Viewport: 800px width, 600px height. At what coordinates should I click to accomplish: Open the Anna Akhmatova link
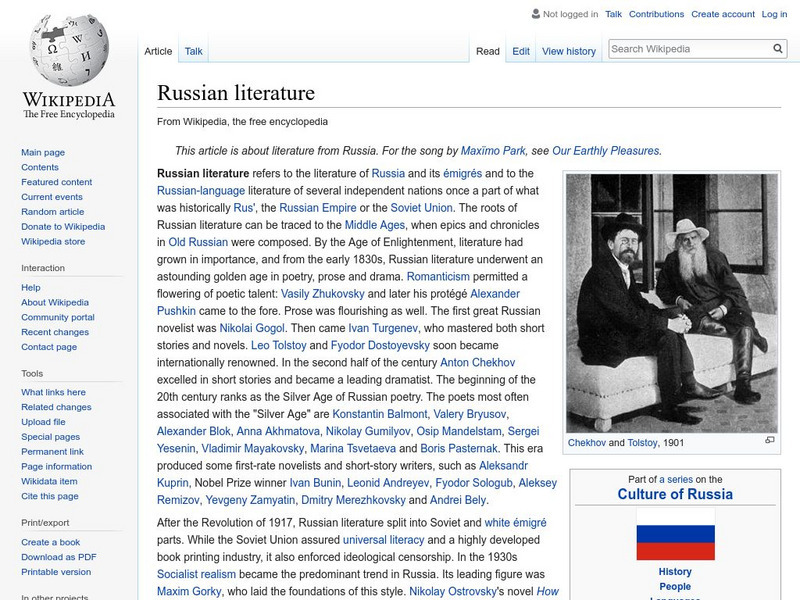[278, 431]
